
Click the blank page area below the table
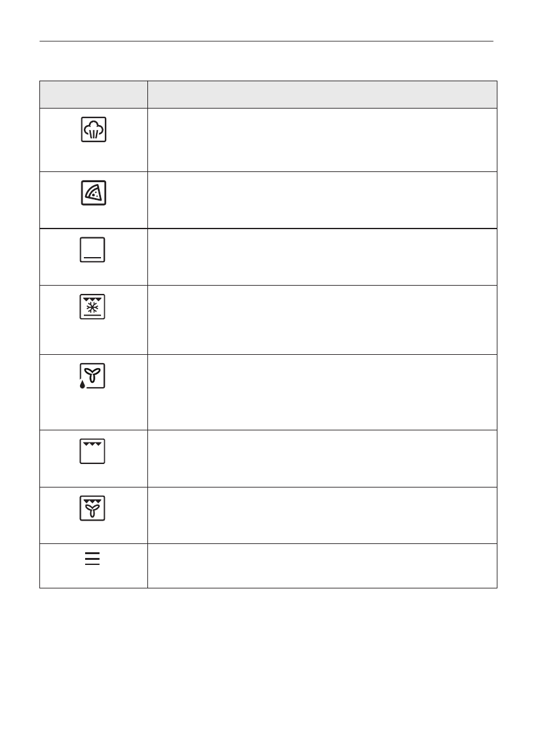point(266,666)
